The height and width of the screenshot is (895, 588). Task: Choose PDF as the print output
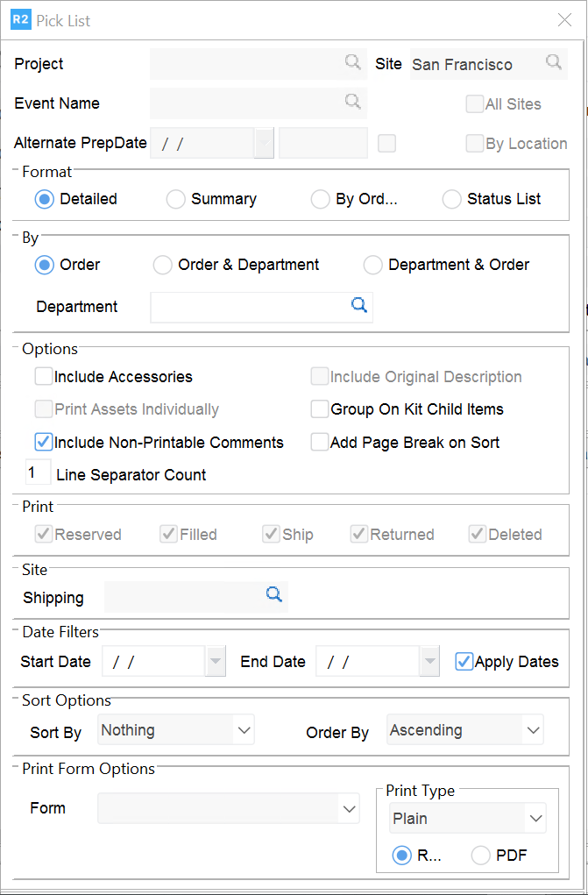(x=481, y=856)
